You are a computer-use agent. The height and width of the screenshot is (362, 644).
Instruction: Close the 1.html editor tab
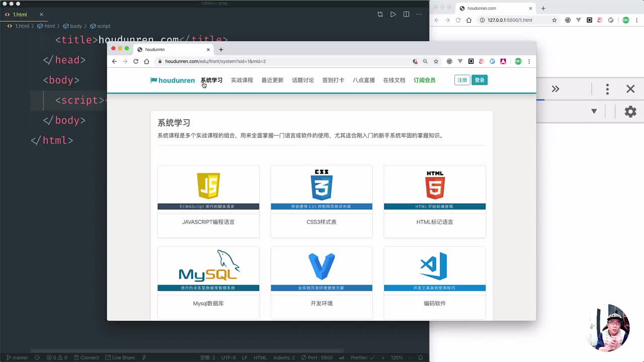click(x=41, y=15)
